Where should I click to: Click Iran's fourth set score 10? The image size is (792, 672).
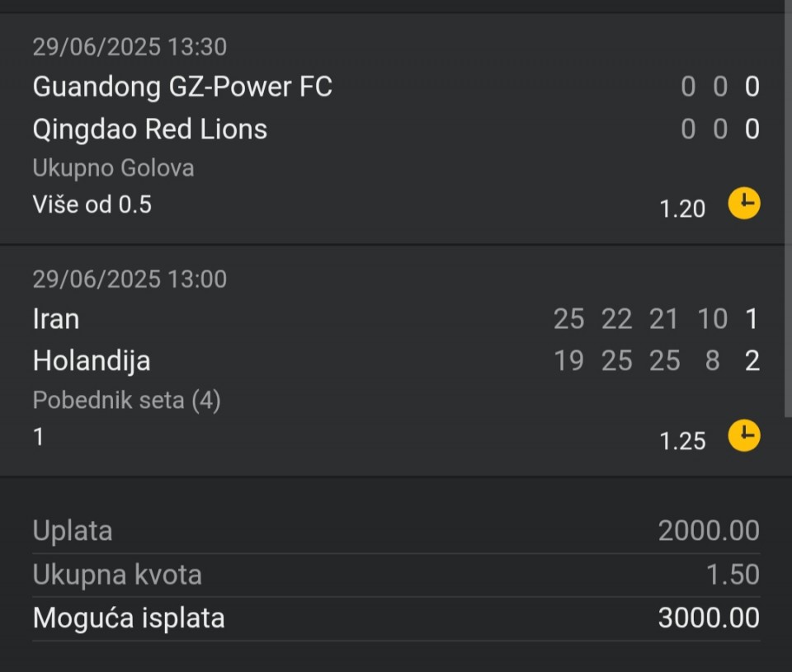[712, 319]
